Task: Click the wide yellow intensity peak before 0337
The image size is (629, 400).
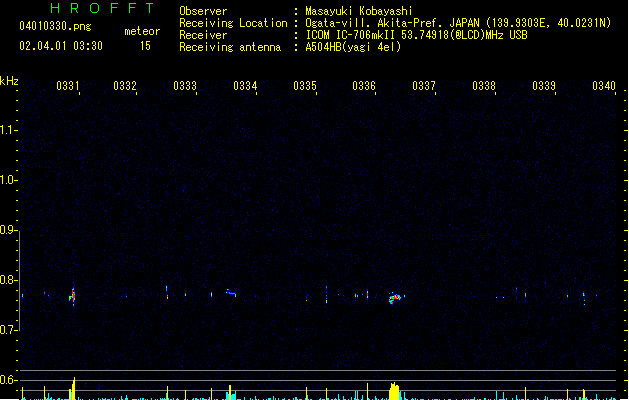Action: point(394,391)
